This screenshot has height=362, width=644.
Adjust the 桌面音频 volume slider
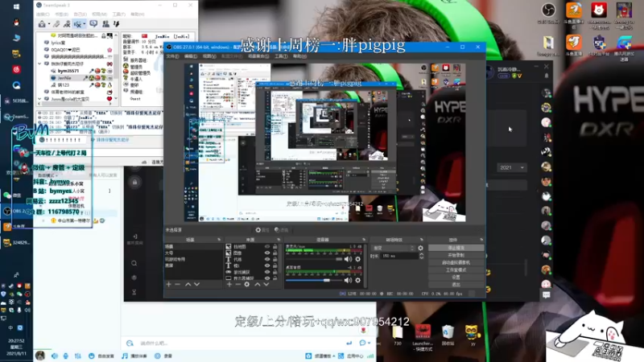pyautogui.click(x=314, y=280)
